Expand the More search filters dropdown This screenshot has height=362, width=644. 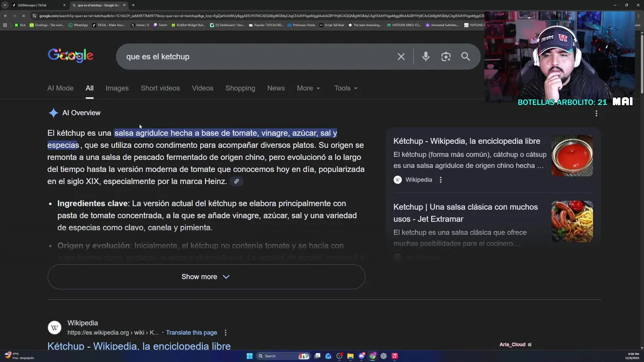point(308,88)
